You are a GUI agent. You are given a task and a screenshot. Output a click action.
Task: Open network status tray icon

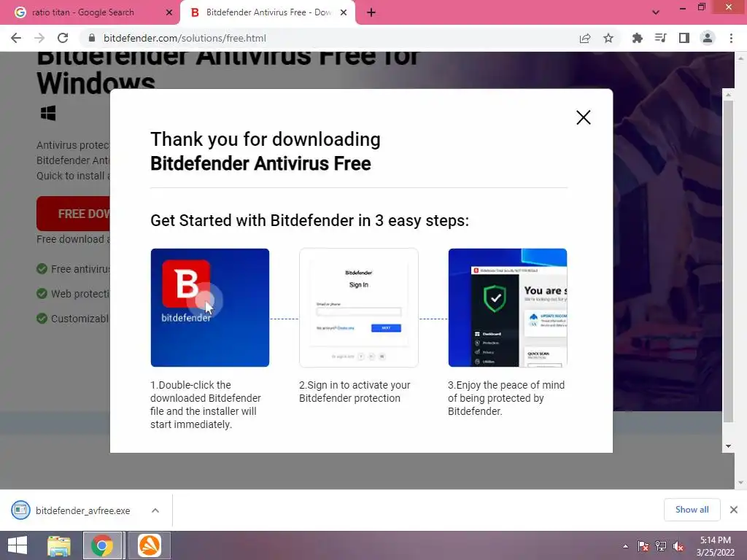click(661, 546)
